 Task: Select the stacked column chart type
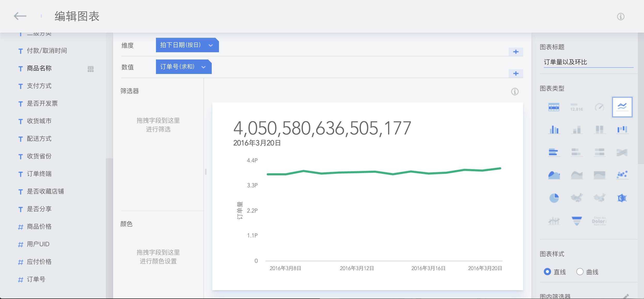coord(577,130)
